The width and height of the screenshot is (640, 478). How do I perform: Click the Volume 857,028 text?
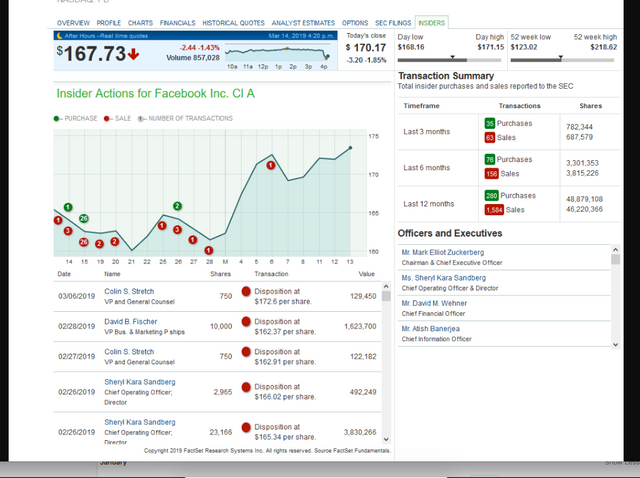point(193,58)
